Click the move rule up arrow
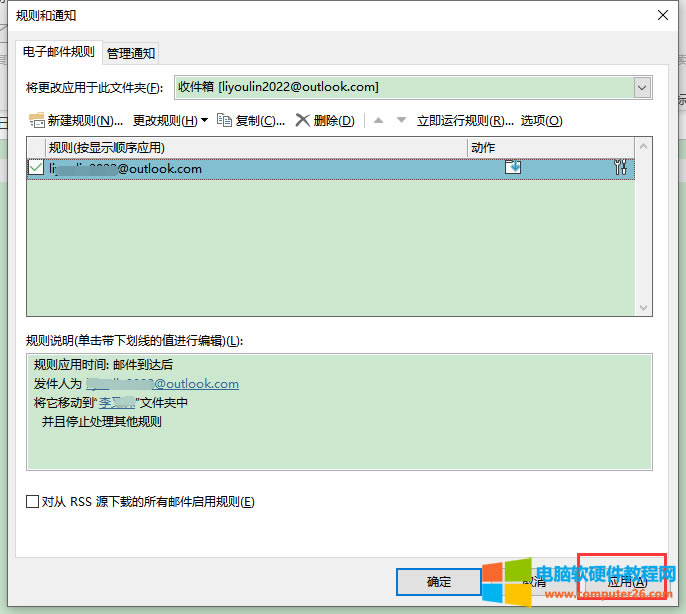Image resolution: width=686 pixels, height=614 pixels. pyautogui.click(x=378, y=121)
